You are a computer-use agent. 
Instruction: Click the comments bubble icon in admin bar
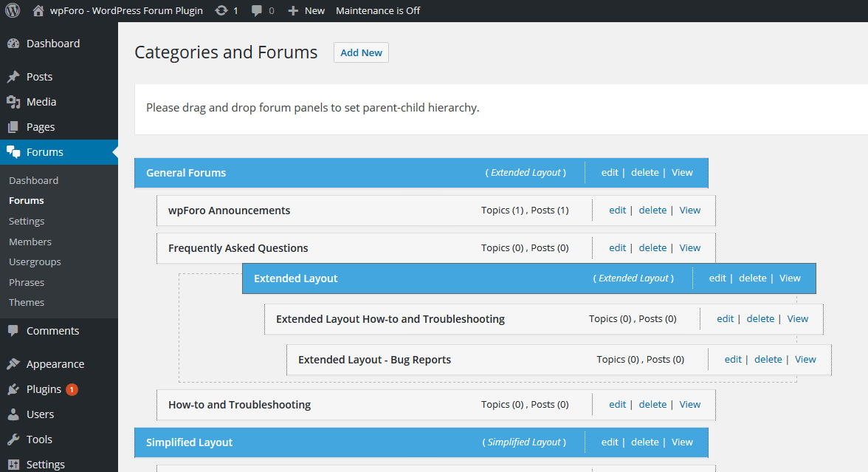[x=256, y=10]
